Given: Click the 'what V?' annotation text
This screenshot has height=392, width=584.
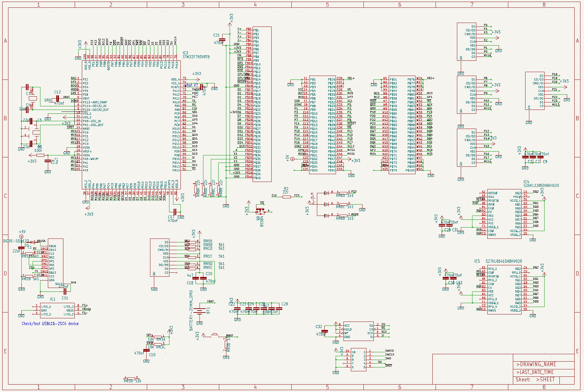Looking at the screenshot, I should [191, 85].
